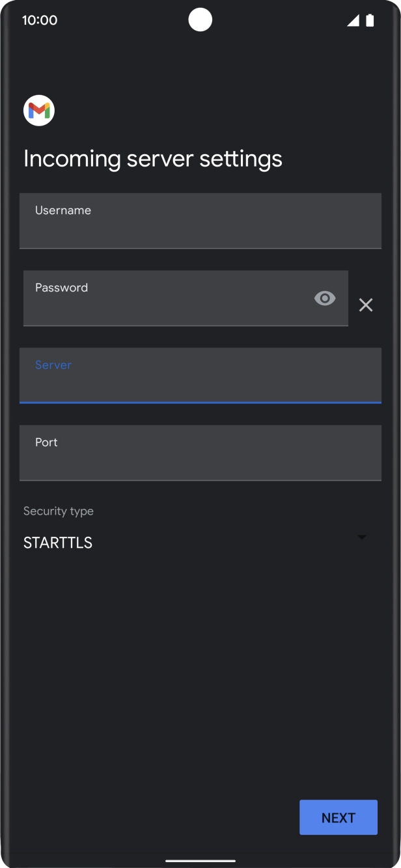The image size is (401, 868).
Task: Tap the Server field currently focused
Action: pyautogui.click(x=200, y=376)
